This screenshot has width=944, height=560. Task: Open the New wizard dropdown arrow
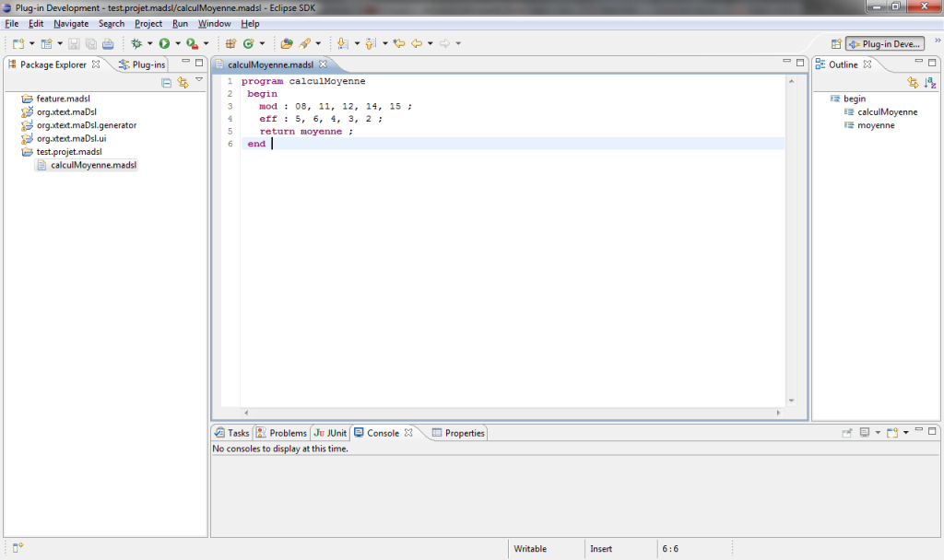point(31,43)
